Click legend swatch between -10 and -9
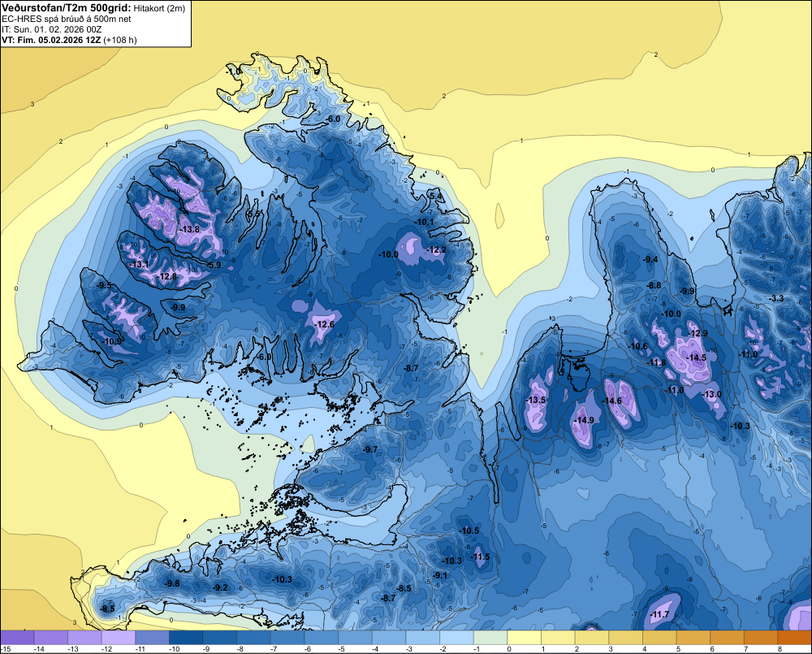This screenshot has height=654, width=812. click(x=187, y=638)
